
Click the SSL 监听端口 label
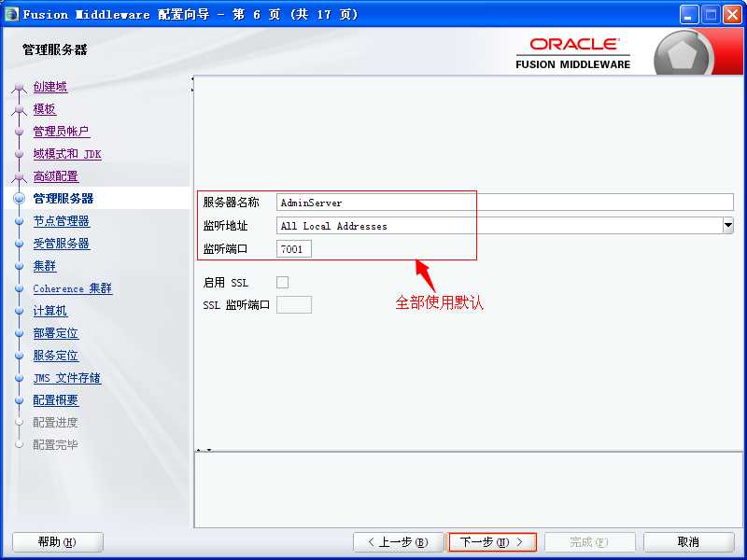tap(236, 305)
